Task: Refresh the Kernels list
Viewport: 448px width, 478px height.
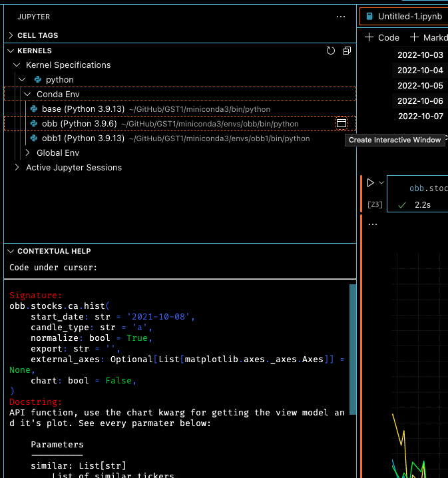Action: tap(331, 51)
